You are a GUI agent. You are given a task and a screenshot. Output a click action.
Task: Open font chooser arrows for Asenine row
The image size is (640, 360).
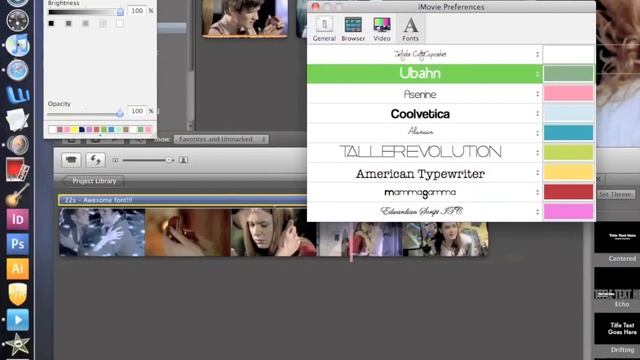[x=537, y=94]
